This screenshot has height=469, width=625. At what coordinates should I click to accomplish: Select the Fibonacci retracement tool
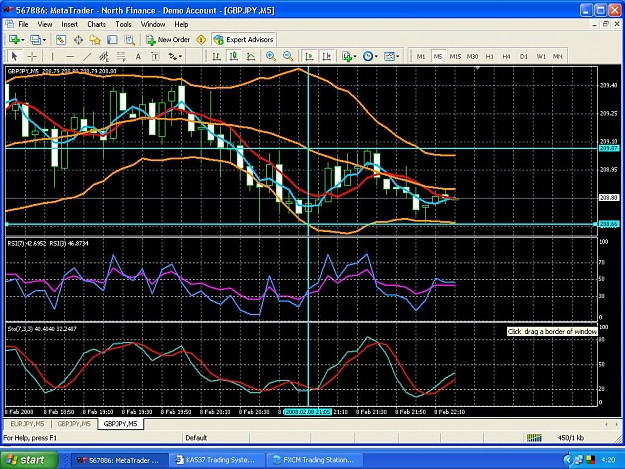(121, 56)
